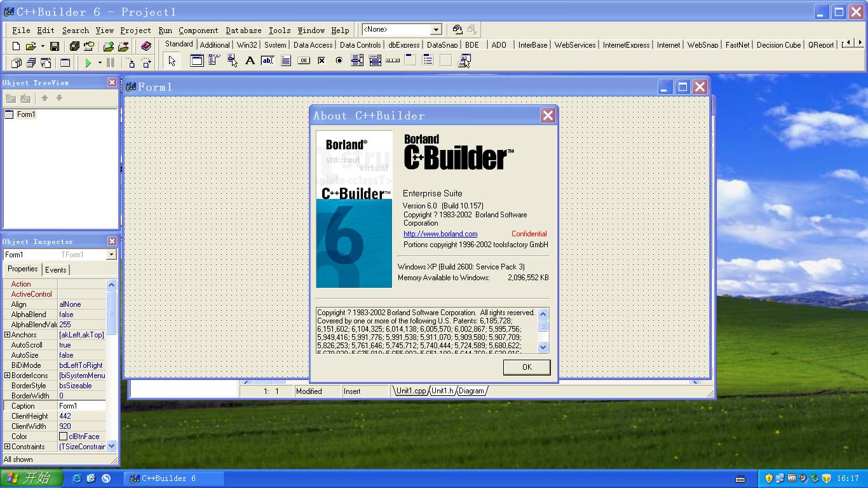Image resolution: width=868 pixels, height=488 pixels.
Task: Open the Component menu
Action: (198, 30)
